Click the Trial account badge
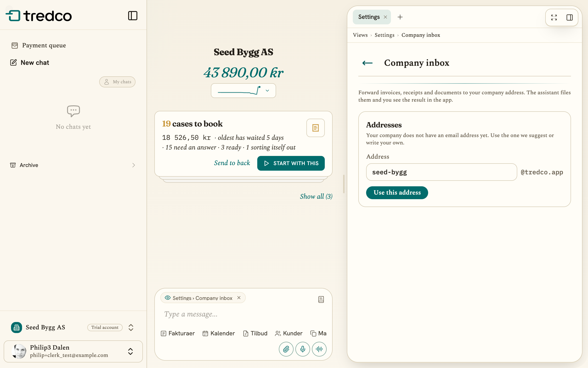Screen dimensions: 588x368 point(105,327)
